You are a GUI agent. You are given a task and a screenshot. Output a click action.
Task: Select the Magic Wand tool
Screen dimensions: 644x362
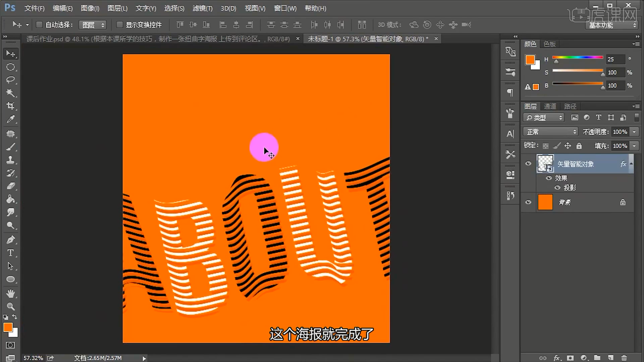[10, 93]
